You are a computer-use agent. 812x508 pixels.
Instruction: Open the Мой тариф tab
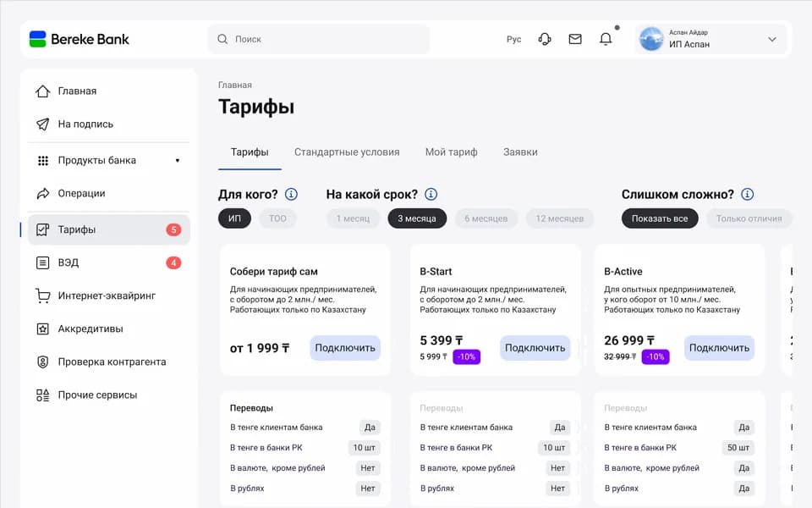(451, 152)
